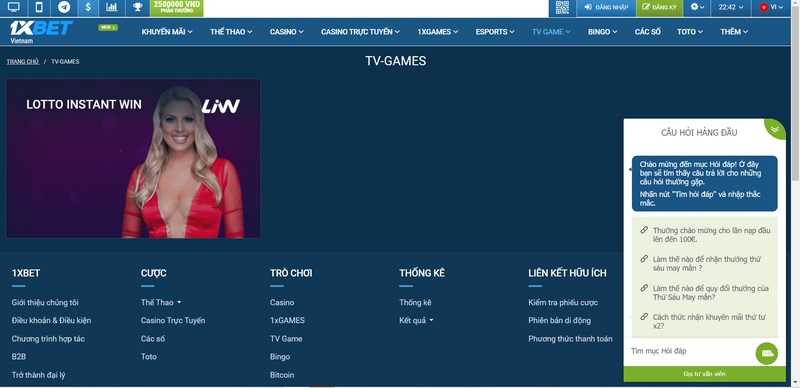Click the green NEW badge

click(108, 28)
